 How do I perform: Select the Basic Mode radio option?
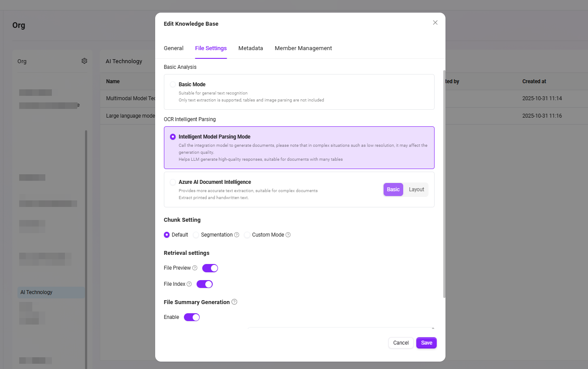point(173,85)
